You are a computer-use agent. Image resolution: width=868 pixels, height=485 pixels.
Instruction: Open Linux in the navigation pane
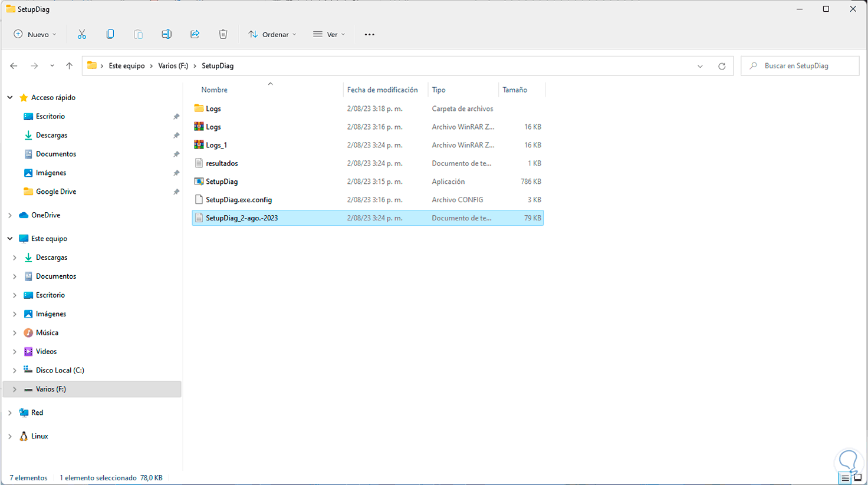[x=40, y=437]
